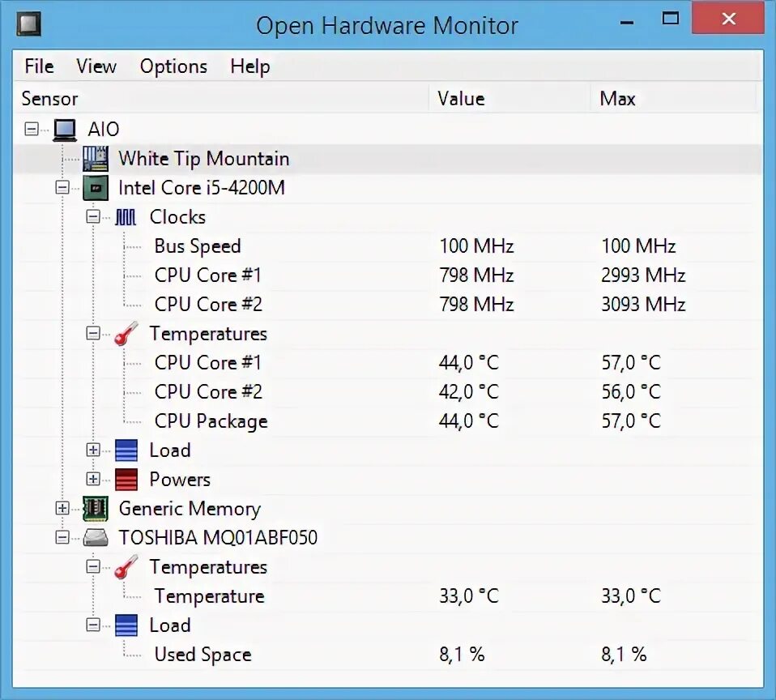Click the 56,0 °C max value
The image size is (776, 700).
[631, 392]
